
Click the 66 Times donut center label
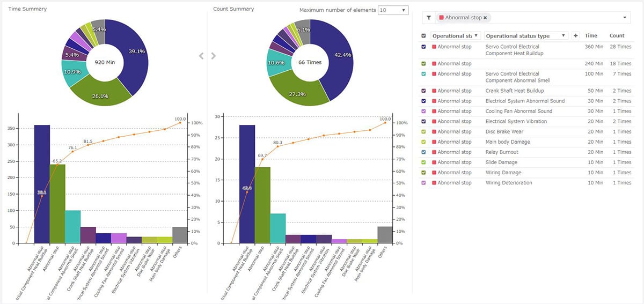point(310,62)
